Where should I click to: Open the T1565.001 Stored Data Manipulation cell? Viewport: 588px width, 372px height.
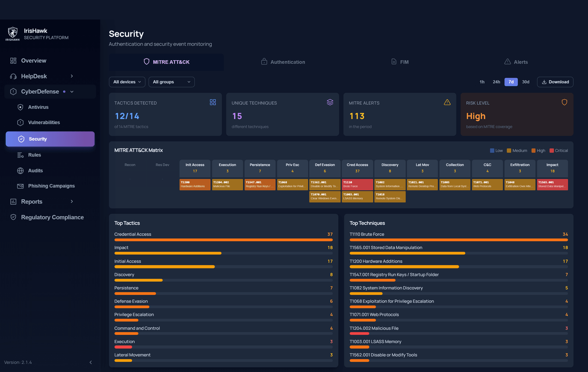552,184
